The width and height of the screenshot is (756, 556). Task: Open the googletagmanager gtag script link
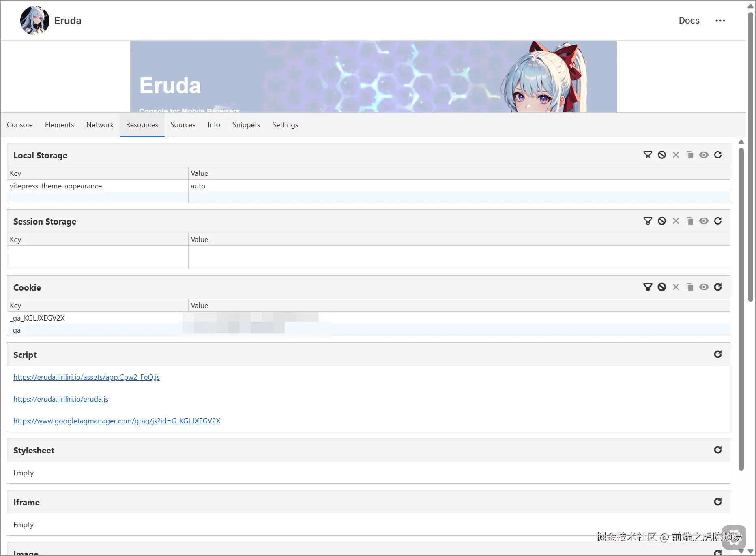[117, 421]
